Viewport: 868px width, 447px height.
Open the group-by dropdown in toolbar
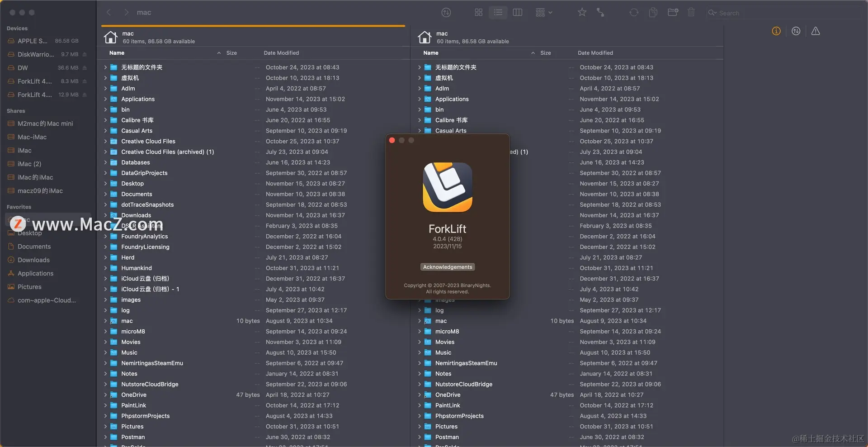[543, 13]
